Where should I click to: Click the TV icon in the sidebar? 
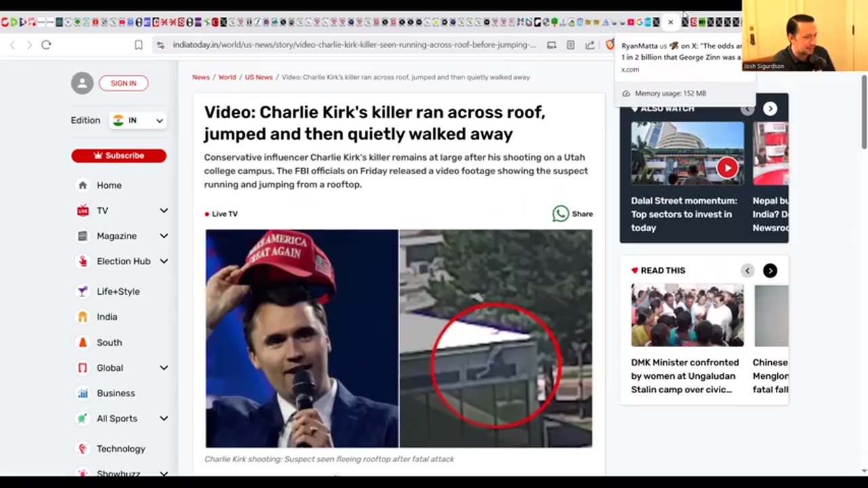(83, 211)
